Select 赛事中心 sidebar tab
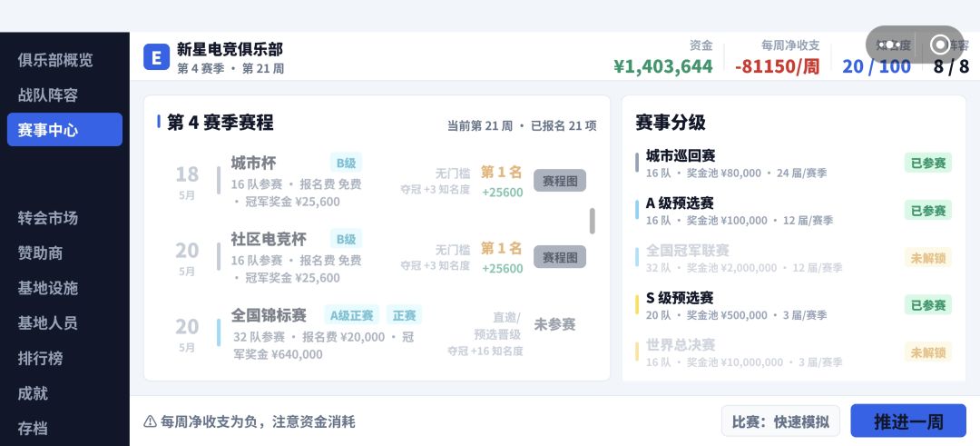This screenshot has height=446, width=980. point(64,130)
